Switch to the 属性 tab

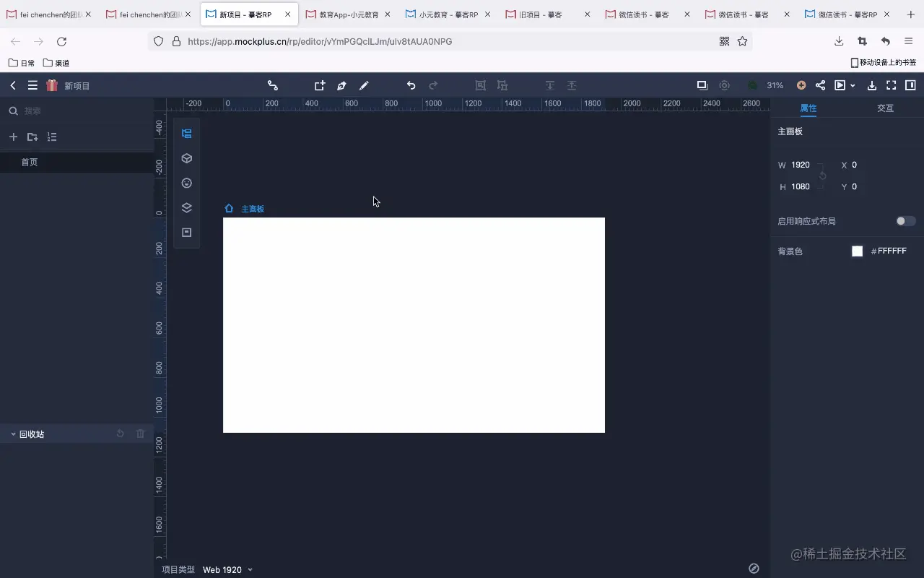coord(808,108)
